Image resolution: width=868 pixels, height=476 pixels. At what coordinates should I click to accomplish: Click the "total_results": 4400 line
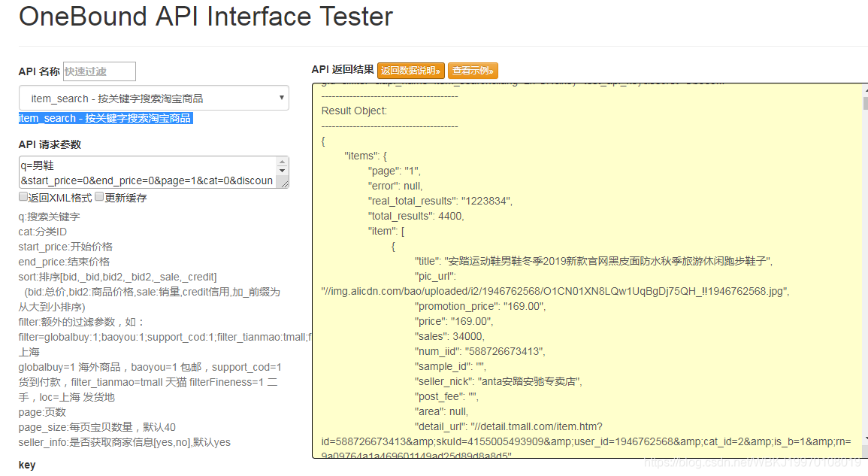point(416,216)
